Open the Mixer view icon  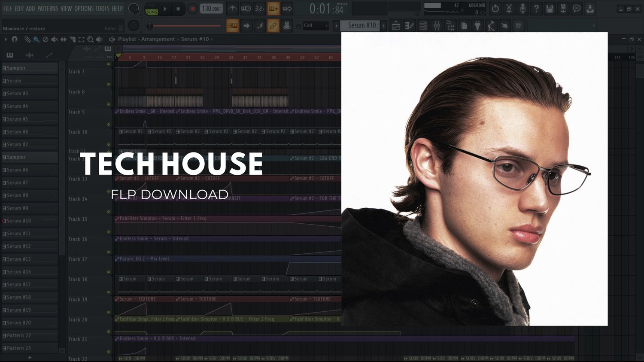[x=437, y=26]
